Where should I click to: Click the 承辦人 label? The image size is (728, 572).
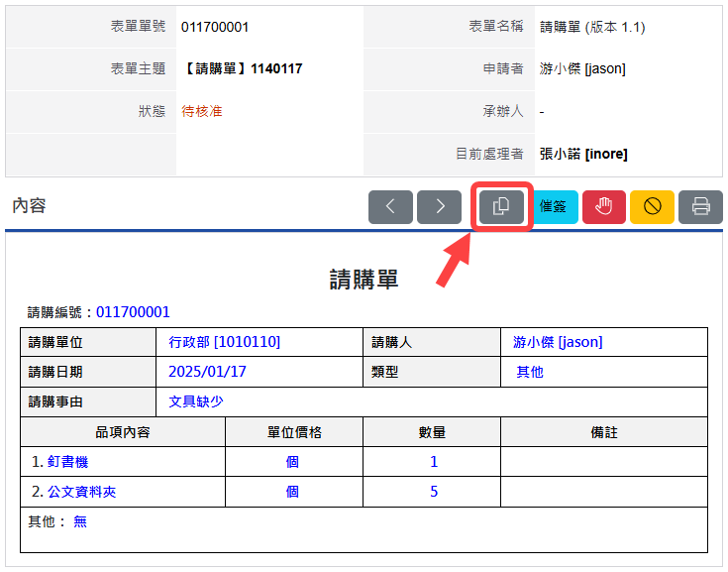[503, 111]
